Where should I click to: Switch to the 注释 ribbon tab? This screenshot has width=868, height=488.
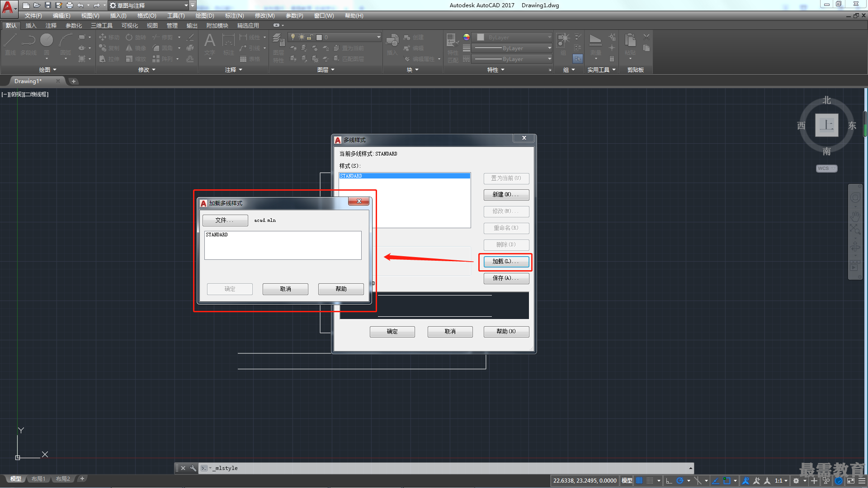(51, 26)
